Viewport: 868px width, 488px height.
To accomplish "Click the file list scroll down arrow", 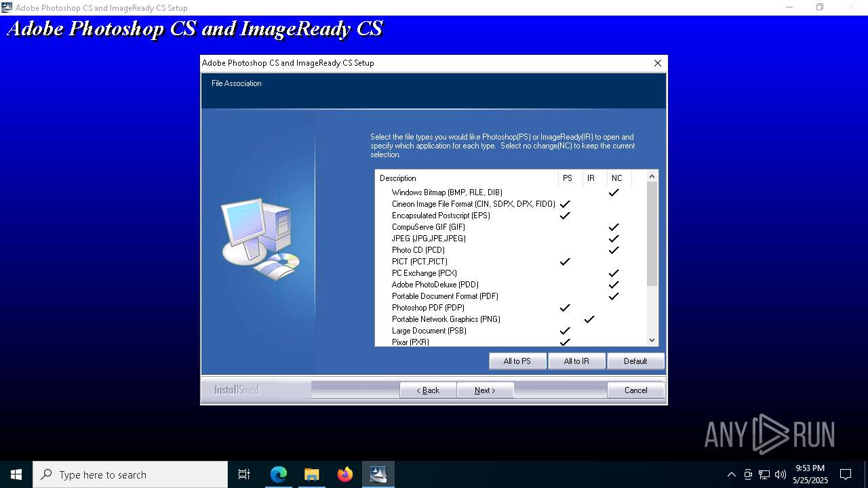I will click(x=652, y=340).
